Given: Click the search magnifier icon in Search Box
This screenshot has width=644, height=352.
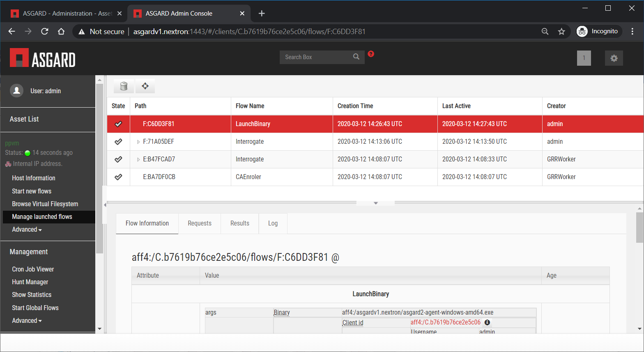Looking at the screenshot, I should [356, 57].
